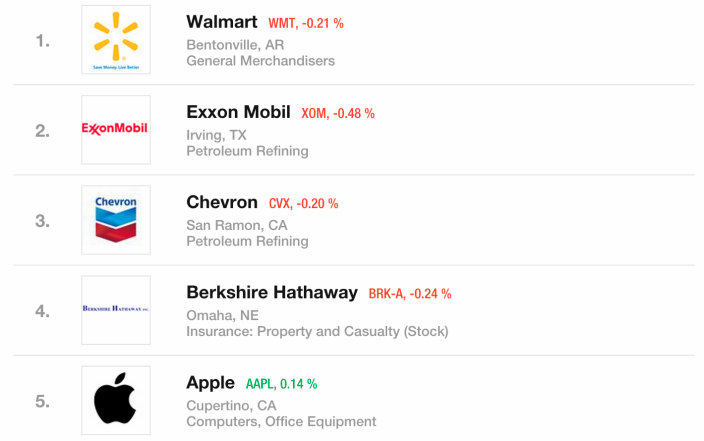Click the WMT stock ticker

(x=305, y=23)
